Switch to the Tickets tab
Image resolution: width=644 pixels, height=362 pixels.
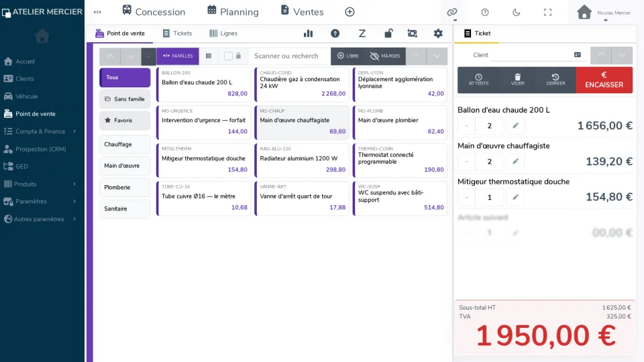point(177,34)
